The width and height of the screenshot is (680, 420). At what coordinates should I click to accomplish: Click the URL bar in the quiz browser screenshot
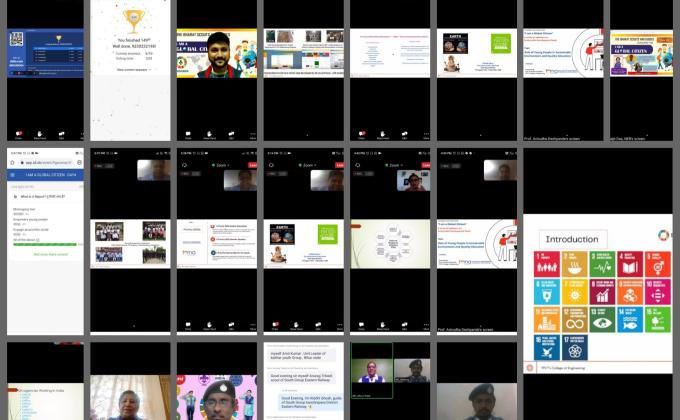tap(46, 162)
